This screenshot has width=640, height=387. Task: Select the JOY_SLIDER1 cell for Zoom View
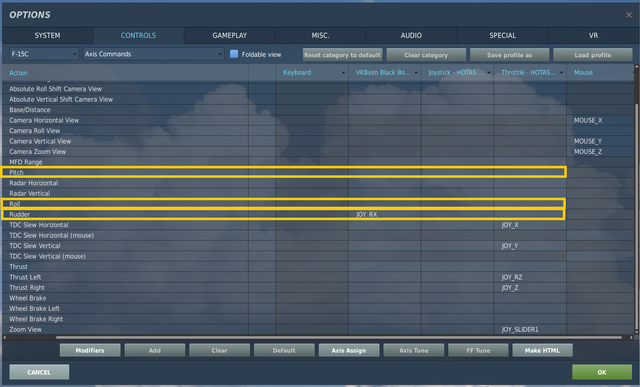click(530, 329)
